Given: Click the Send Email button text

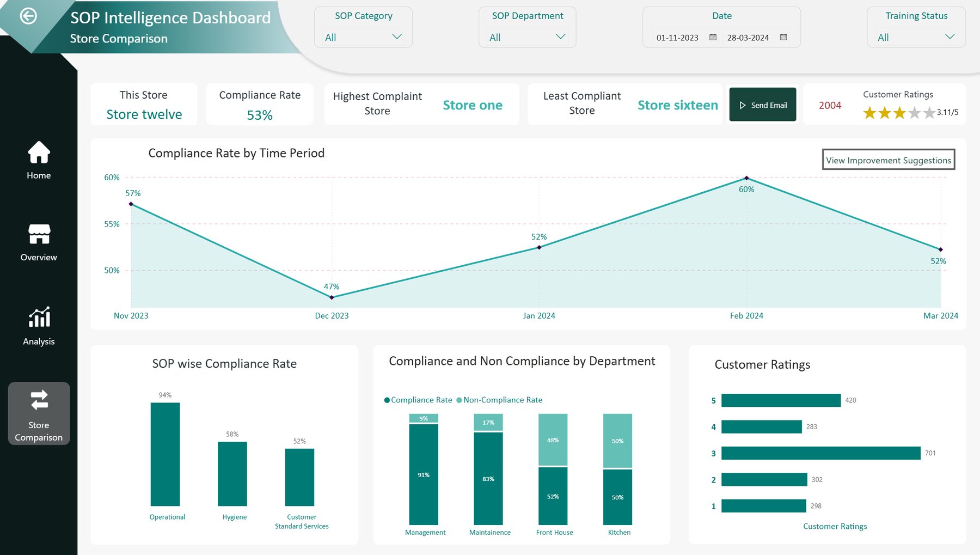Looking at the screenshot, I should coord(769,105).
